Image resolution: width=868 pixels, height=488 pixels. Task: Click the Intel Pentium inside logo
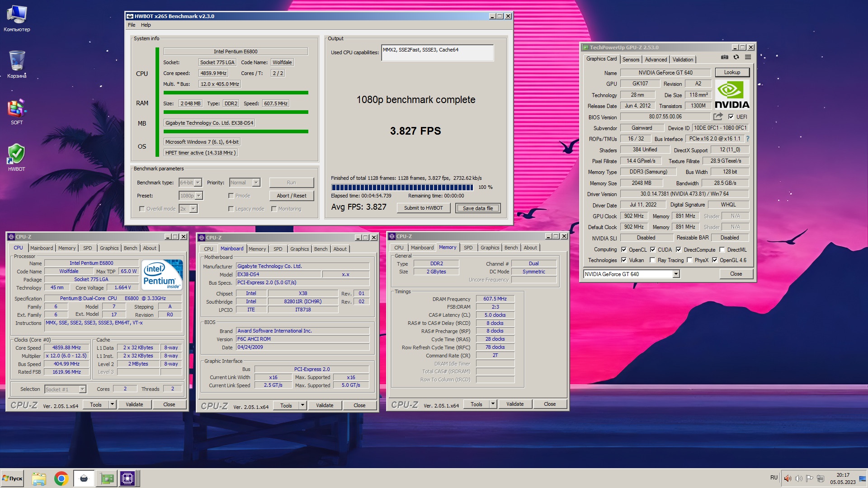(x=162, y=274)
